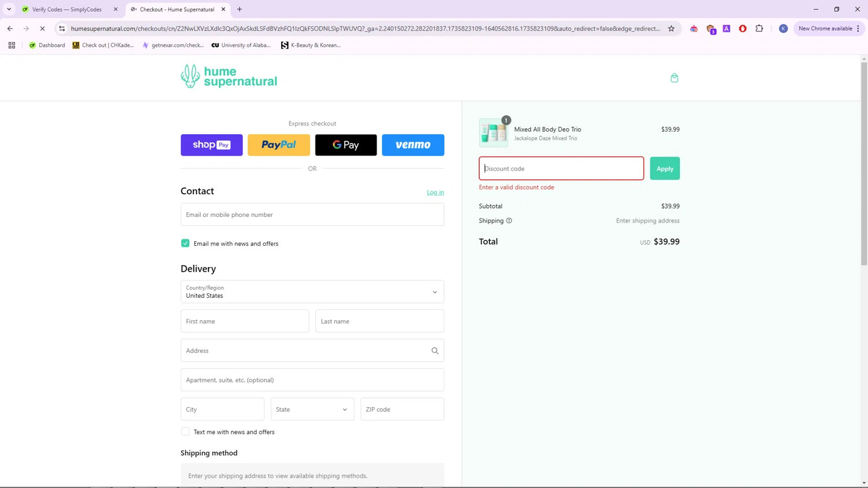Open K-Beauty & Korean bookmark

coord(311,45)
